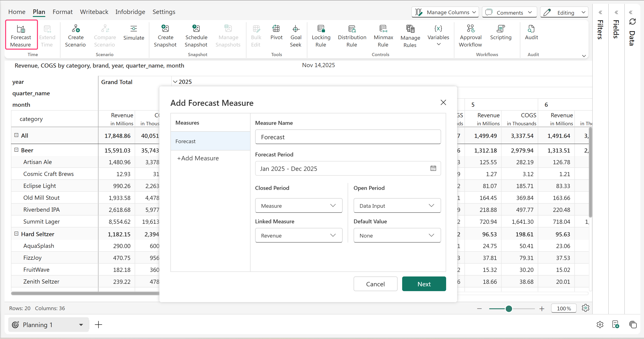Open the Linked Measure Revenue dropdown
Viewport: 644px width, 339px height.
point(298,235)
